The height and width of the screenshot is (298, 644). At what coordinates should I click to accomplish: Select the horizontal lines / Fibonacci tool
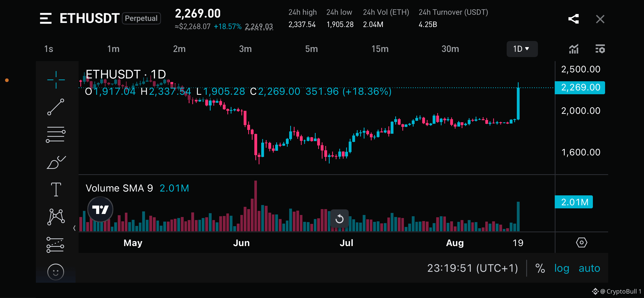56,134
